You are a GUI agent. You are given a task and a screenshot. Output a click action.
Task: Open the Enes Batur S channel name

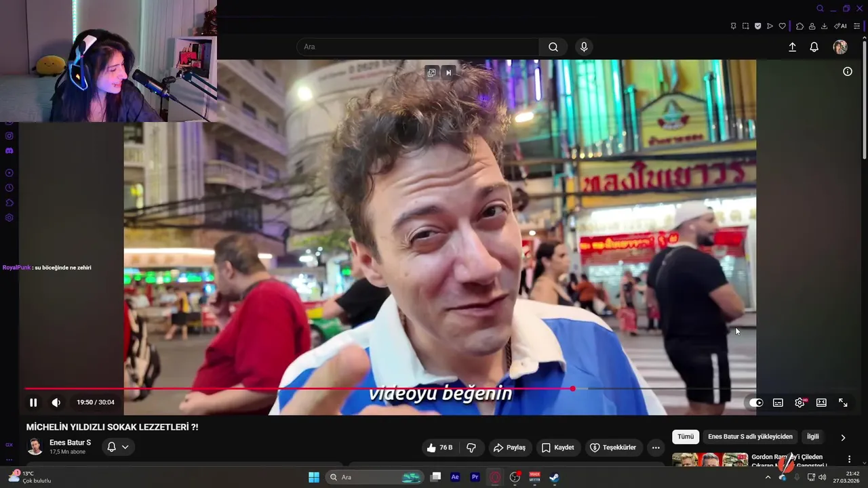click(x=70, y=443)
